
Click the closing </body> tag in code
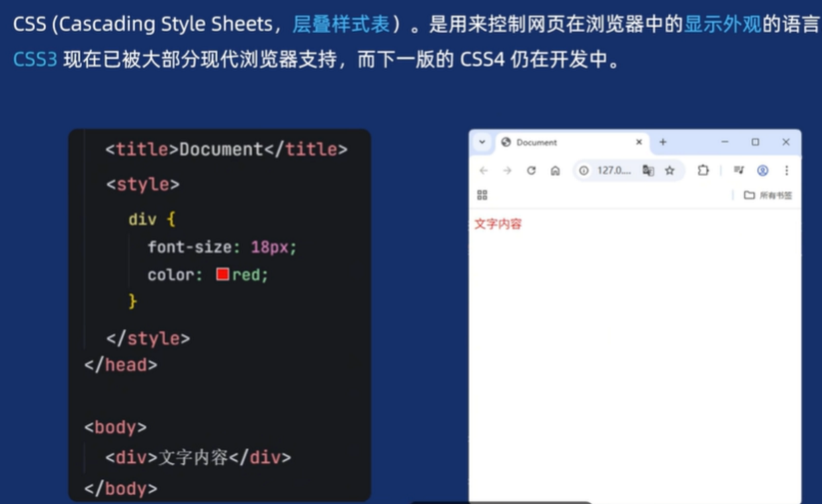click(x=121, y=488)
